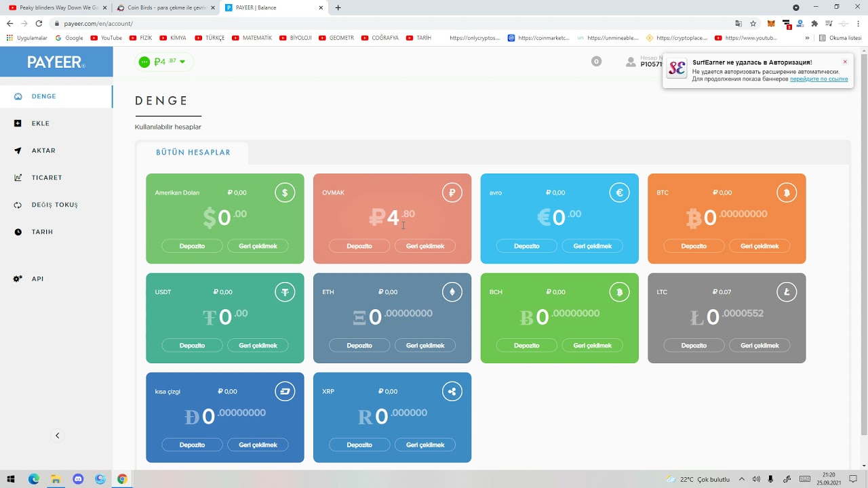The height and width of the screenshot is (488, 868).
Task: Go back in browser history
Action: [9, 24]
